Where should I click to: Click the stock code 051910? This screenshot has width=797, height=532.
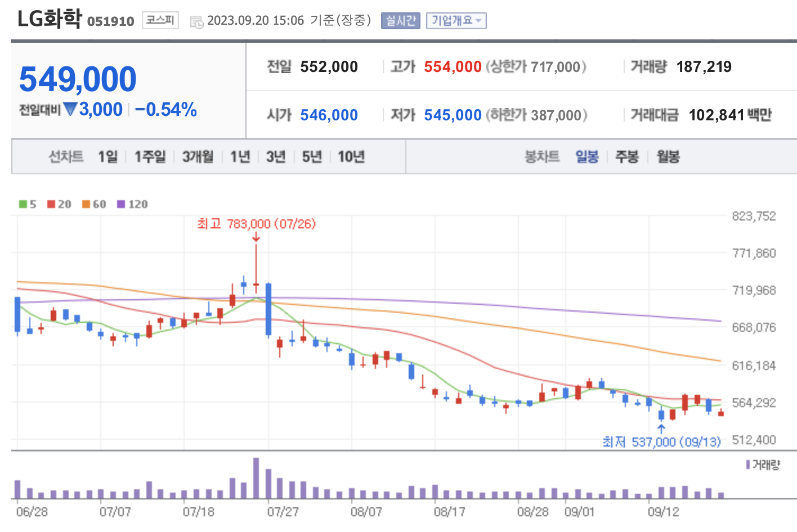point(111,21)
